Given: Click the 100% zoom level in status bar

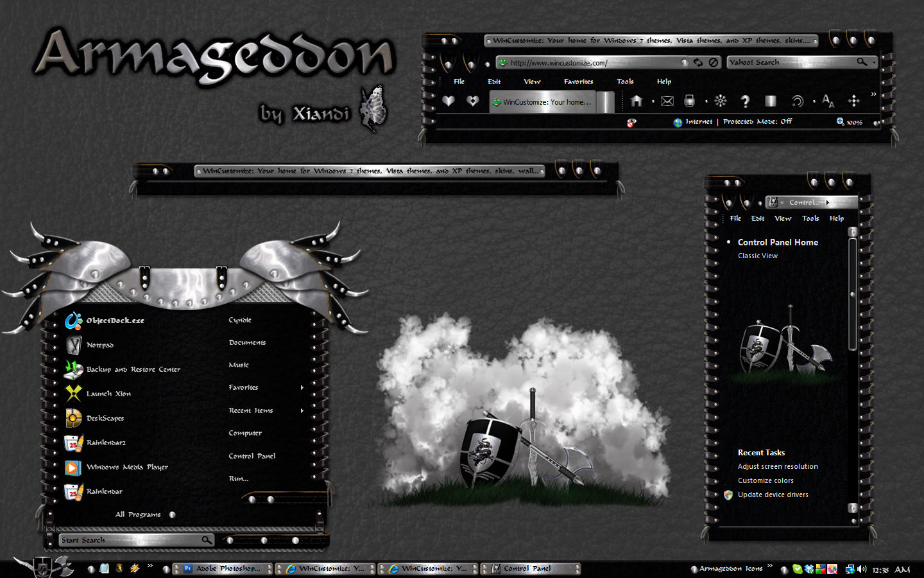Looking at the screenshot, I should click(x=855, y=122).
